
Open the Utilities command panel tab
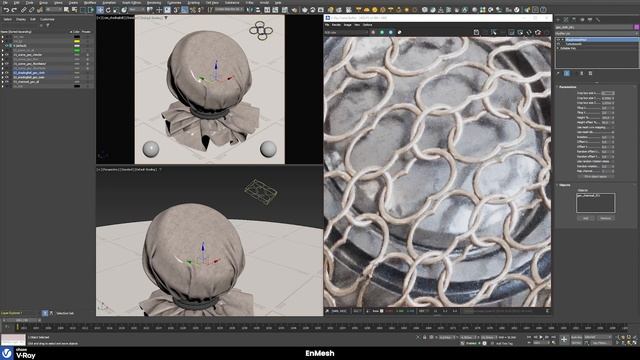tap(598, 19)
